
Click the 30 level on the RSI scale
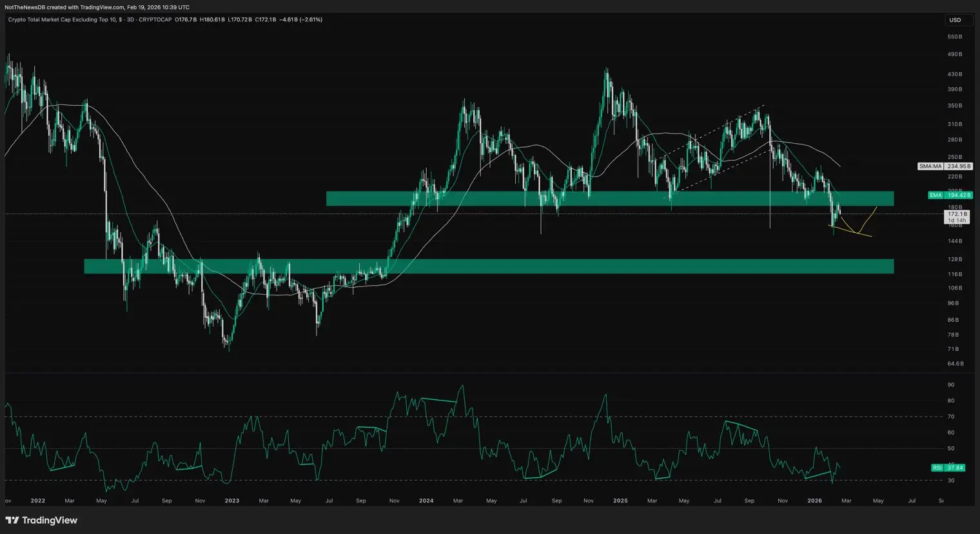point(951,480)
